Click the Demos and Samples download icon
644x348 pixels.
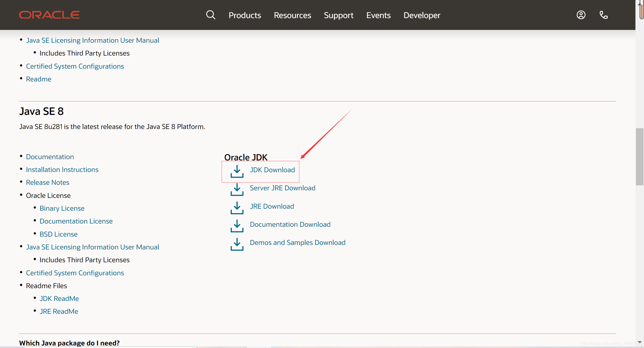point(237,244)
